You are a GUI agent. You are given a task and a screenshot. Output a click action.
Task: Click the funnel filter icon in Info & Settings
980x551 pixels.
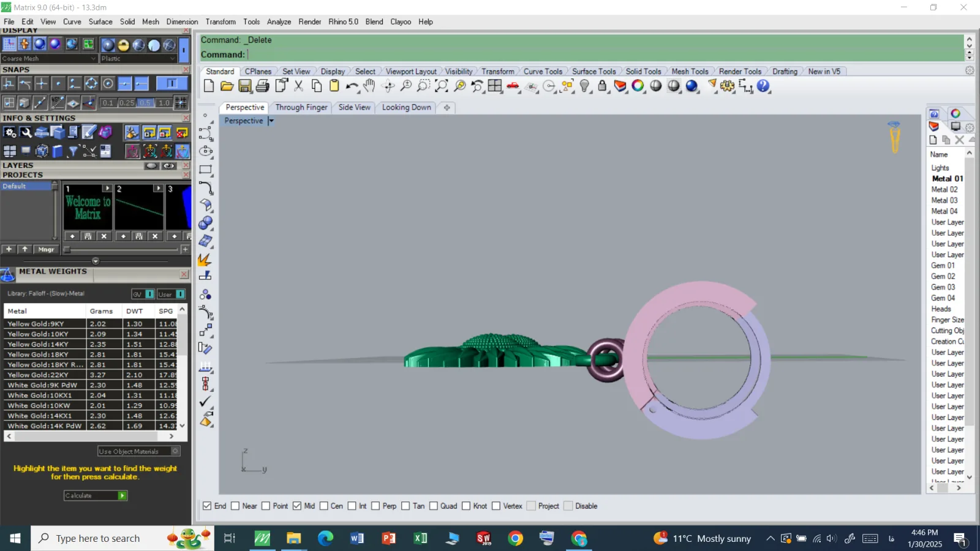pyautogui.click(x=73, y=151)
